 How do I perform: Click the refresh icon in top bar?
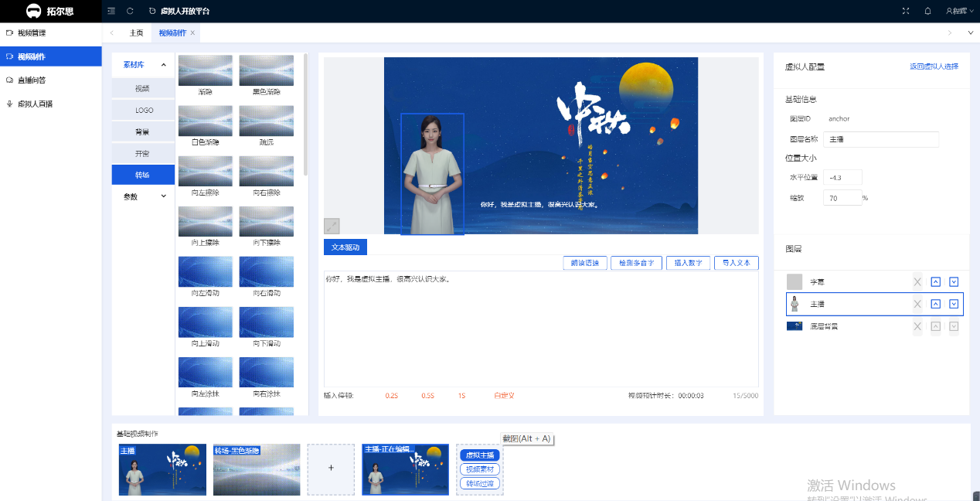[130, 11]
